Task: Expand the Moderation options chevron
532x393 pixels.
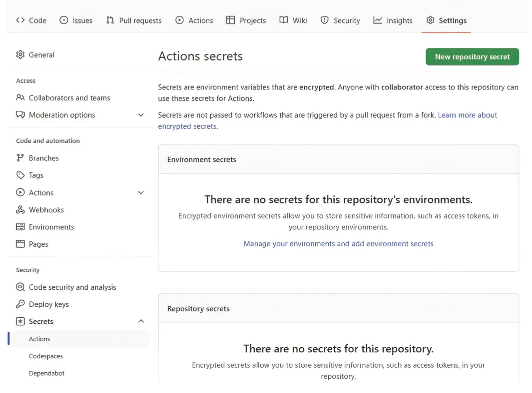Action: click(x=141, y=115)
